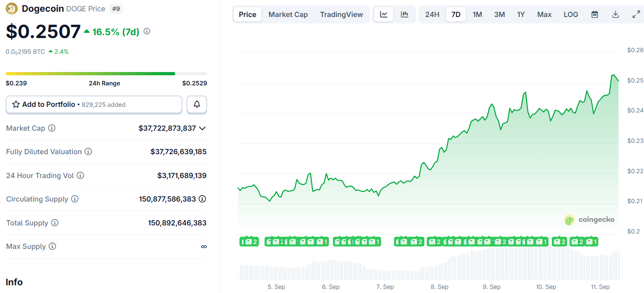Click the Info section heading
Image resolution: width=644 pixels, height=293 pixels.
pyautogui.click(x=14, y=282)
